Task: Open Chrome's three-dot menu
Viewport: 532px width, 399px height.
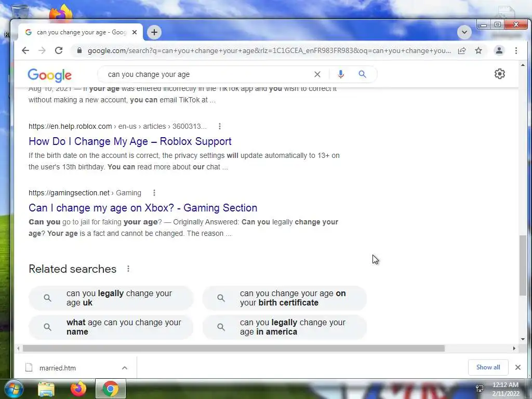Action: [x=516, y=50]
